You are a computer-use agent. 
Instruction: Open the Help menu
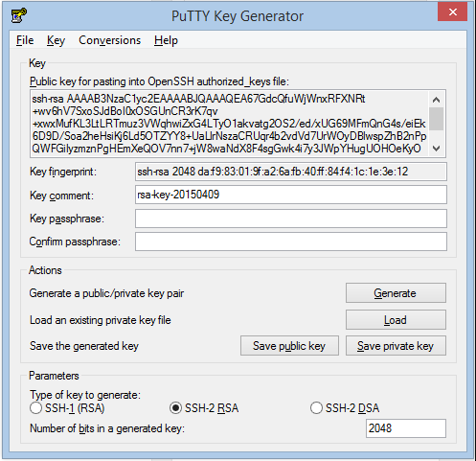[166, 40]
